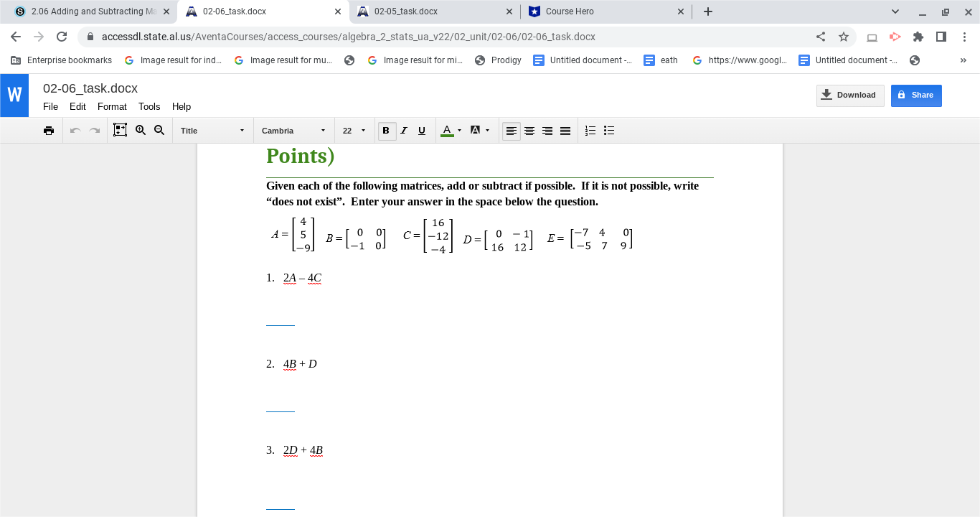Click the Download button
Screen dimensions: 980x517
[x=850, y=95]
